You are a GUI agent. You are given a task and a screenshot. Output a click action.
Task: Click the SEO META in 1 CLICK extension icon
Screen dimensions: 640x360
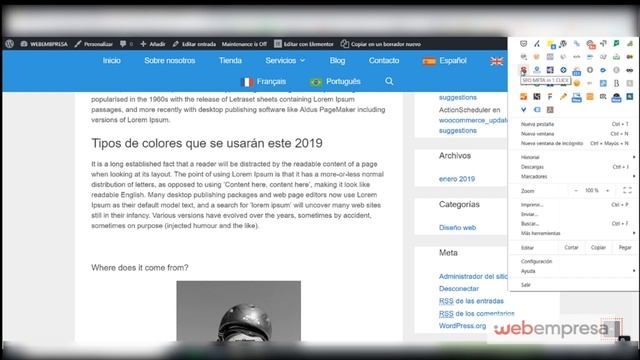coord(524,70)
